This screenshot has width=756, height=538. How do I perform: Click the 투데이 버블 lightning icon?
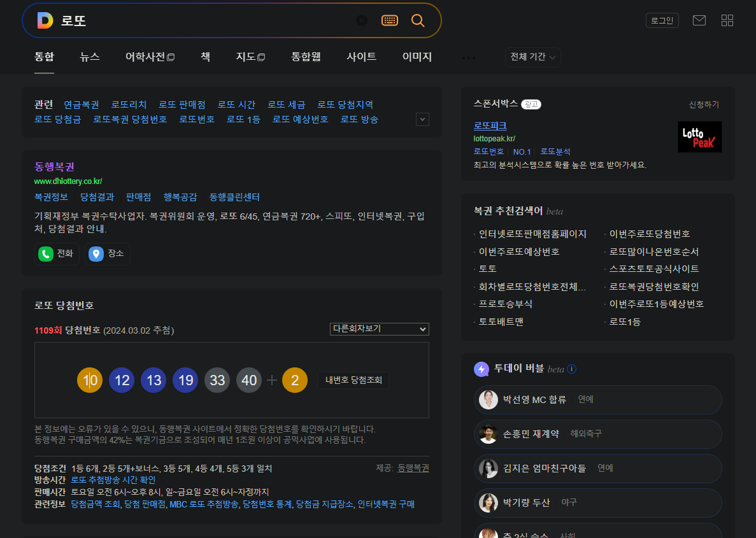[481, 369]
